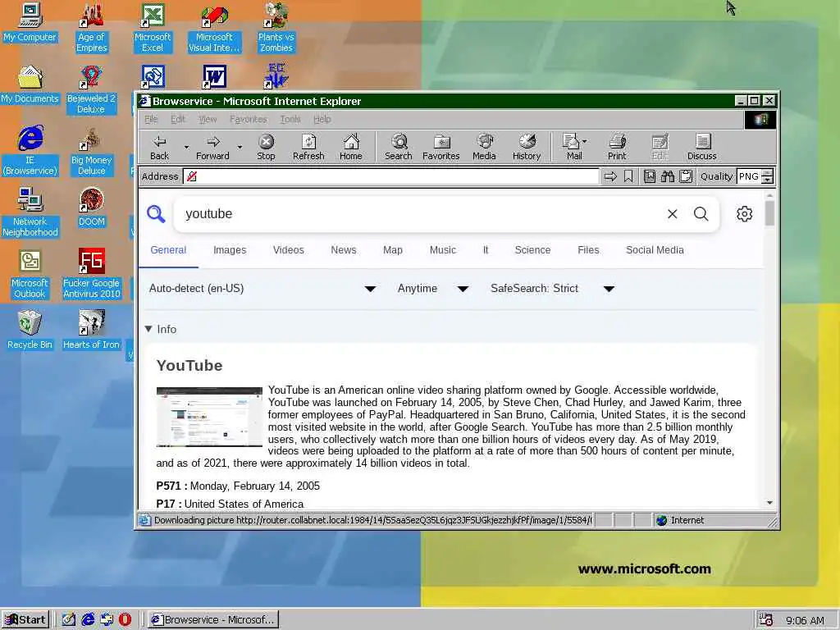Screen dimensions: 840x630
Task: Launch Opera from quick launch bar
Action: coord(125,619)
